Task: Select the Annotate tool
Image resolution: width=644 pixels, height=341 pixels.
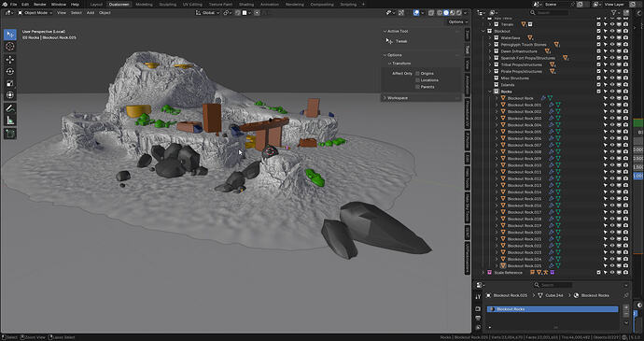Action: click(10, 108)
